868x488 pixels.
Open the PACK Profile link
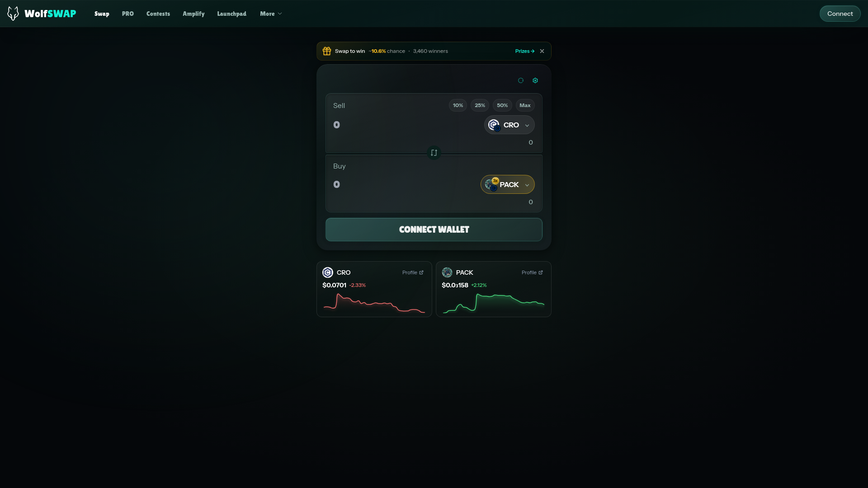pyautogui.click(x=532, y=272)
